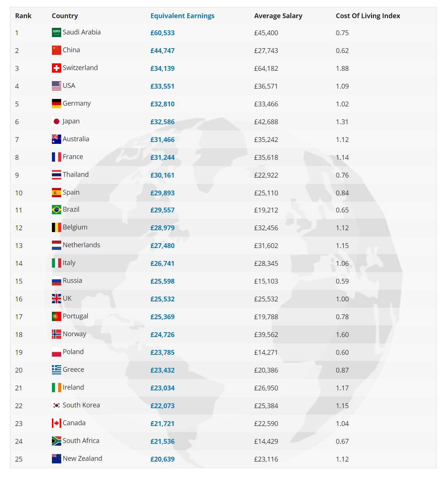This screenshot has height=486, width=448.
Task: Click the Rank column header
Action: pos(23,16)
